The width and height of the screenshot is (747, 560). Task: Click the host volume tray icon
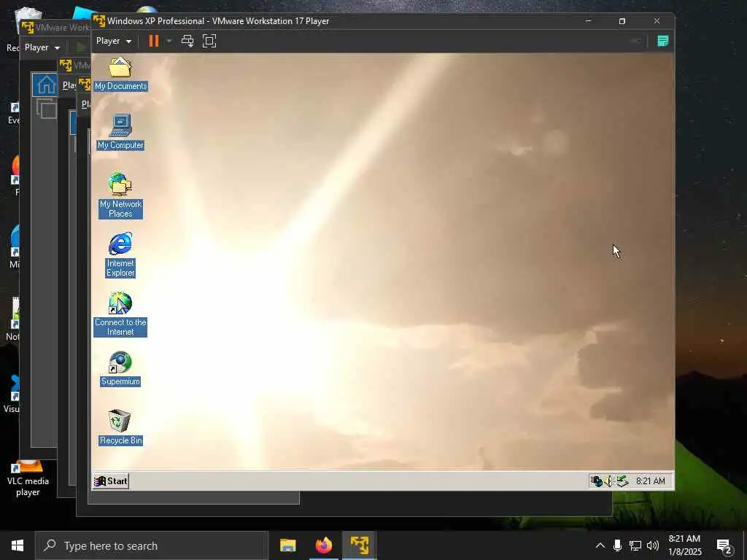pyautogui.click(x=653, y=545)
